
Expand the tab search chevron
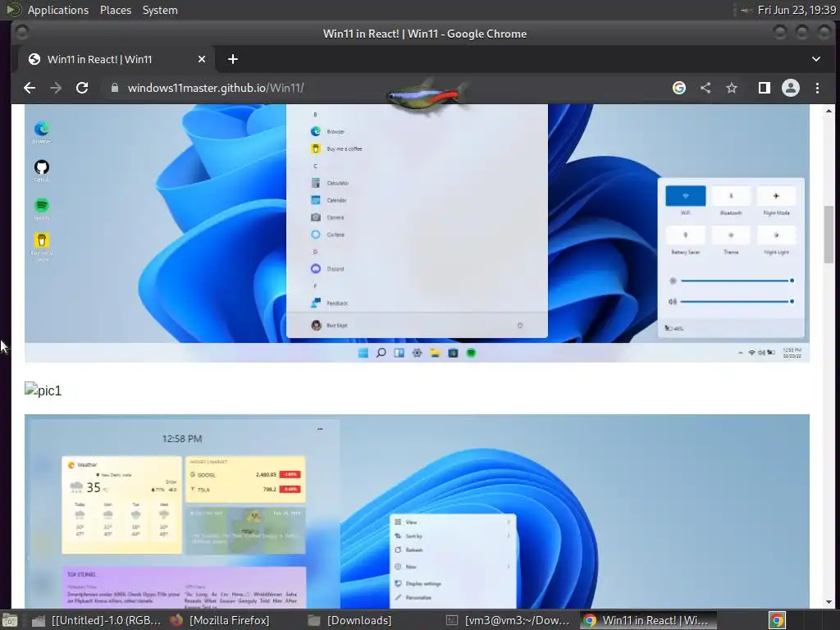[x=816, y=59]
